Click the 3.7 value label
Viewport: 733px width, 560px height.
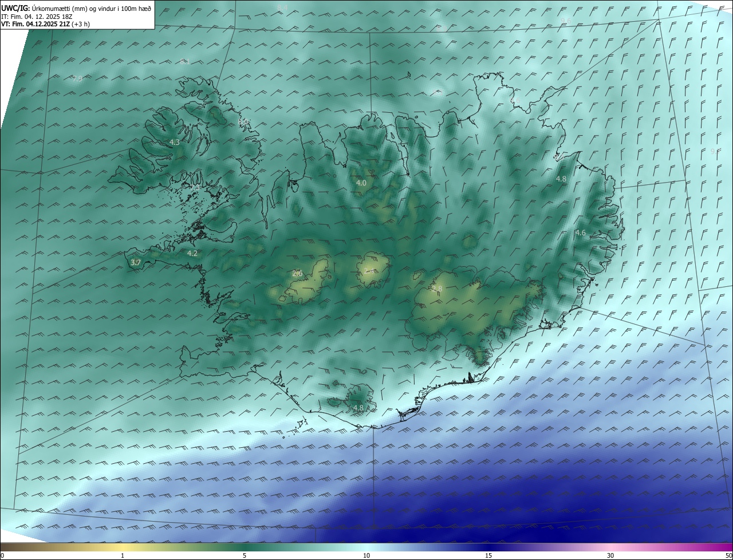(x=135, y=263)
